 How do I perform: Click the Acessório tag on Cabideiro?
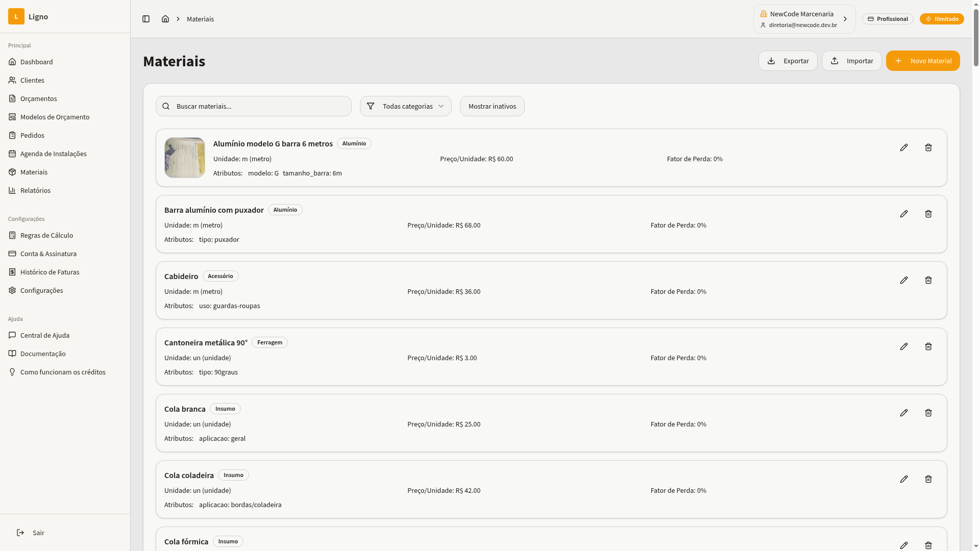(220, 276)
